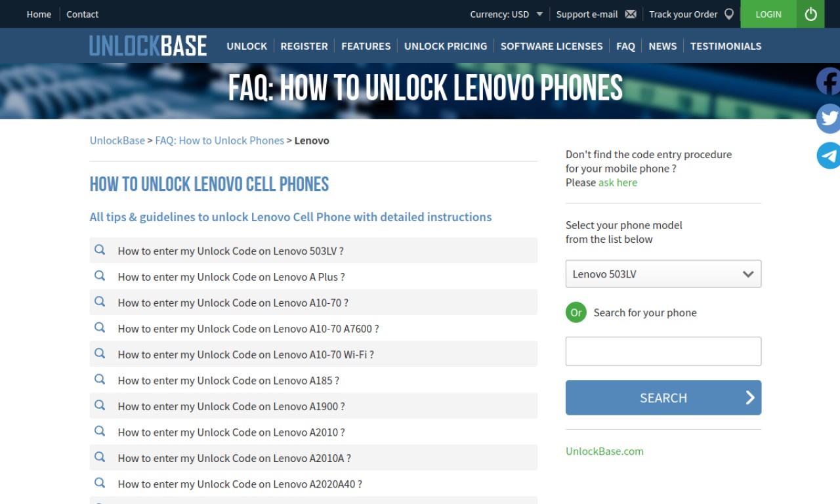Click the Support e-mail envelope icon
Screen dimensions: 840x504
pos(631,14)
